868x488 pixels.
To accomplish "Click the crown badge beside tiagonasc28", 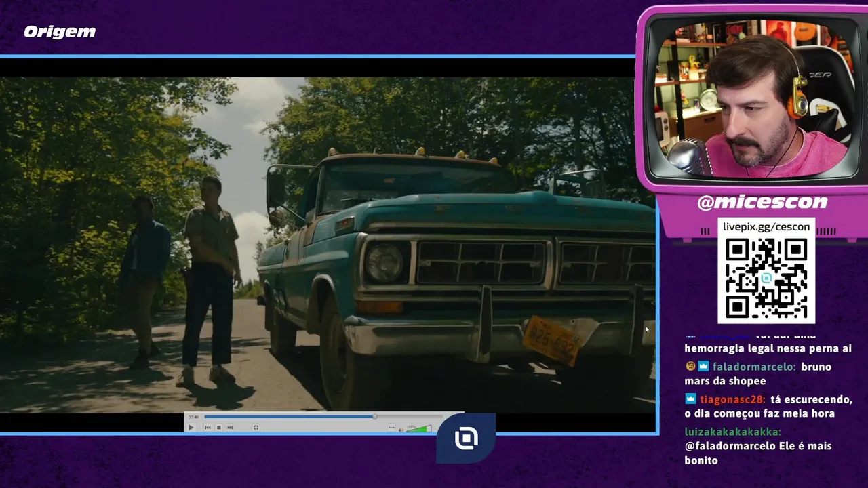I will pos(690,399).
